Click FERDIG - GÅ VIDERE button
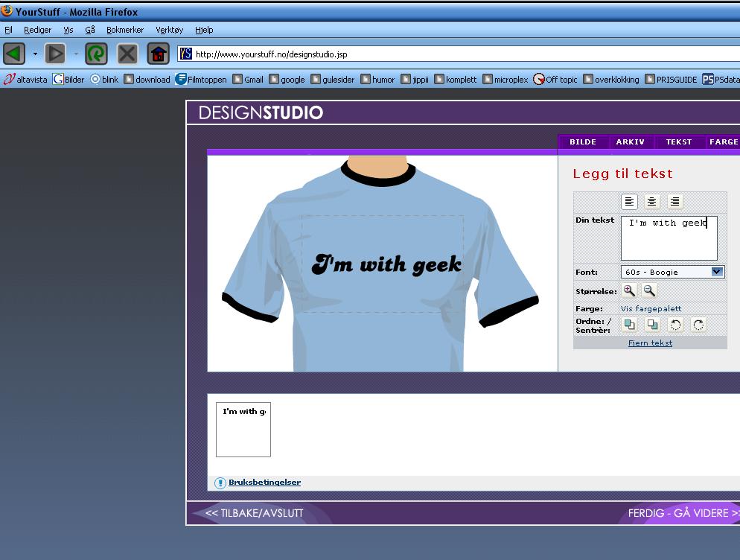 pyautogui.click(x=683, y=513)
